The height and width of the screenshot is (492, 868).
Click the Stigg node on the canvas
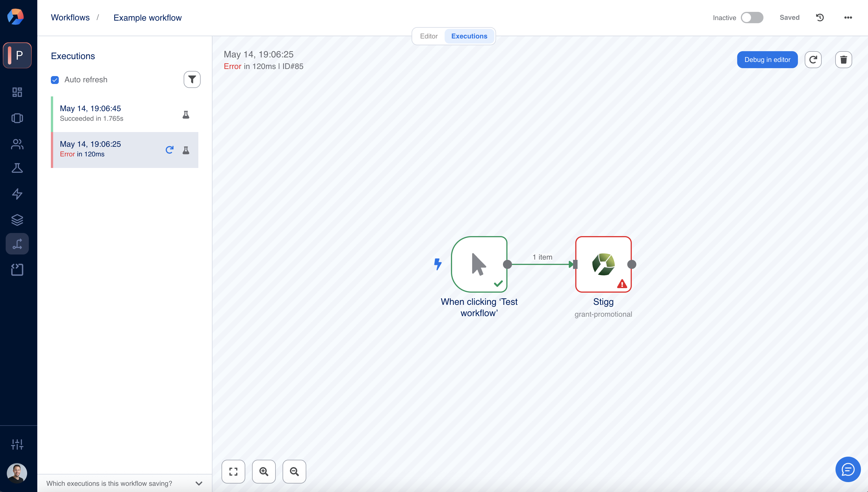(603, 264)
